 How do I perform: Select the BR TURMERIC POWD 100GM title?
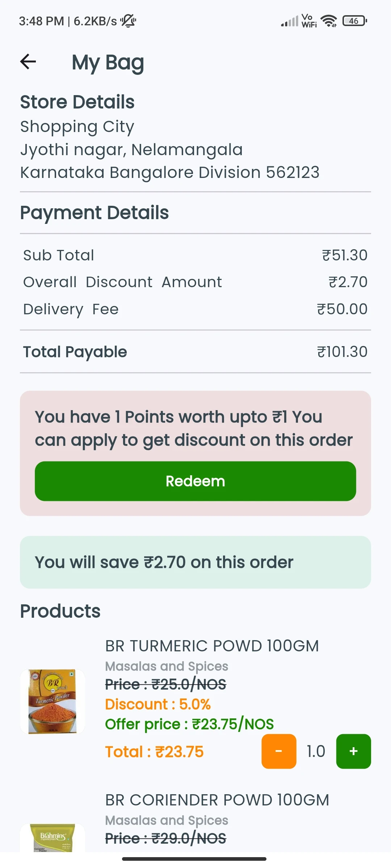212,646
